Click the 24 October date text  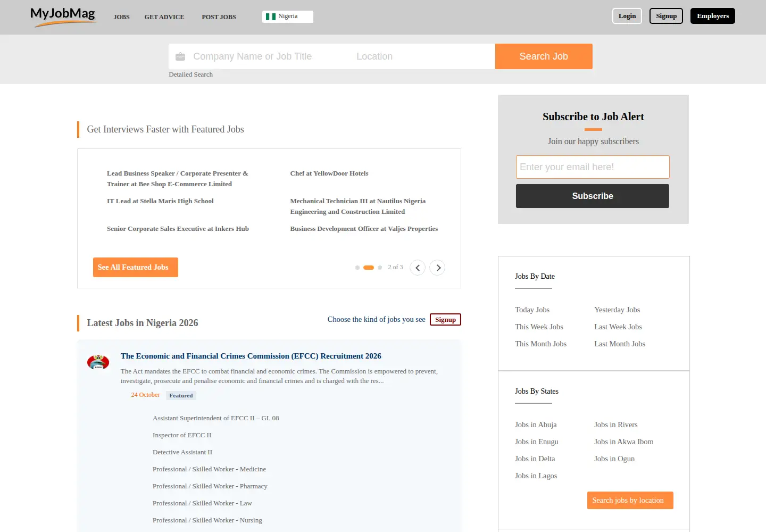coord(145,395)
